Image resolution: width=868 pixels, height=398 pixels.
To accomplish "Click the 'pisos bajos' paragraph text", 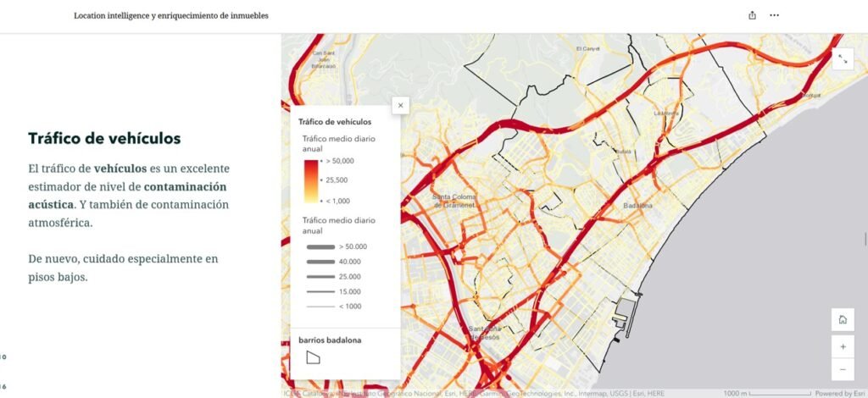I will [x=58, y=277].
